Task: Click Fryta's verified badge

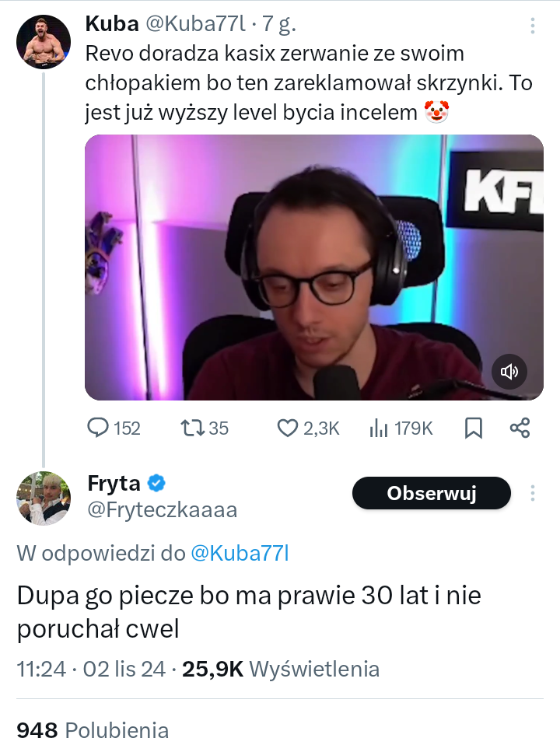Action: (157, 484)
